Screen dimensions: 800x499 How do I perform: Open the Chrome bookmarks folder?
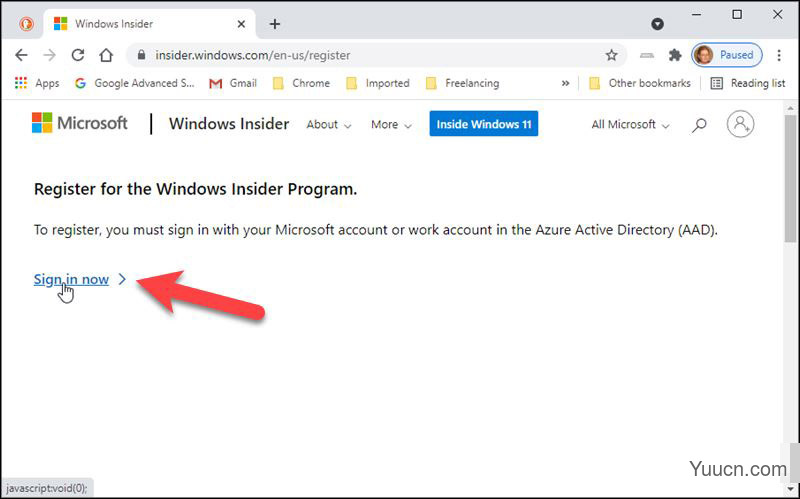click(x=301, y=83)
